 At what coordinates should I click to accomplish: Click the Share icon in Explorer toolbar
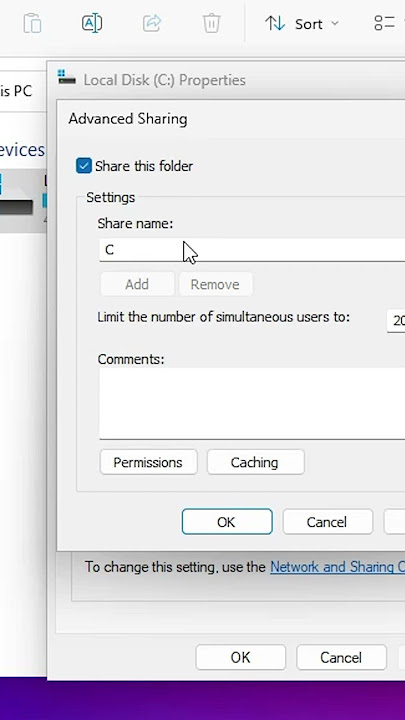152,23
